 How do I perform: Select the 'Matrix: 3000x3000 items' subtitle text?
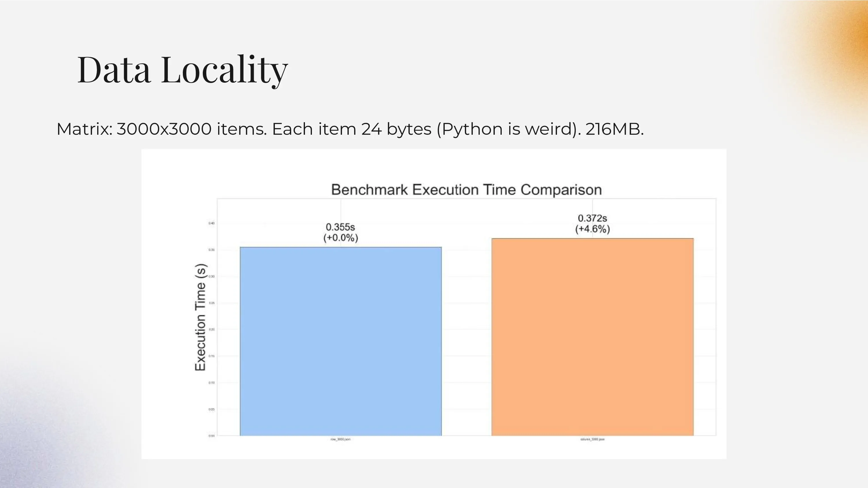point(350,129)
